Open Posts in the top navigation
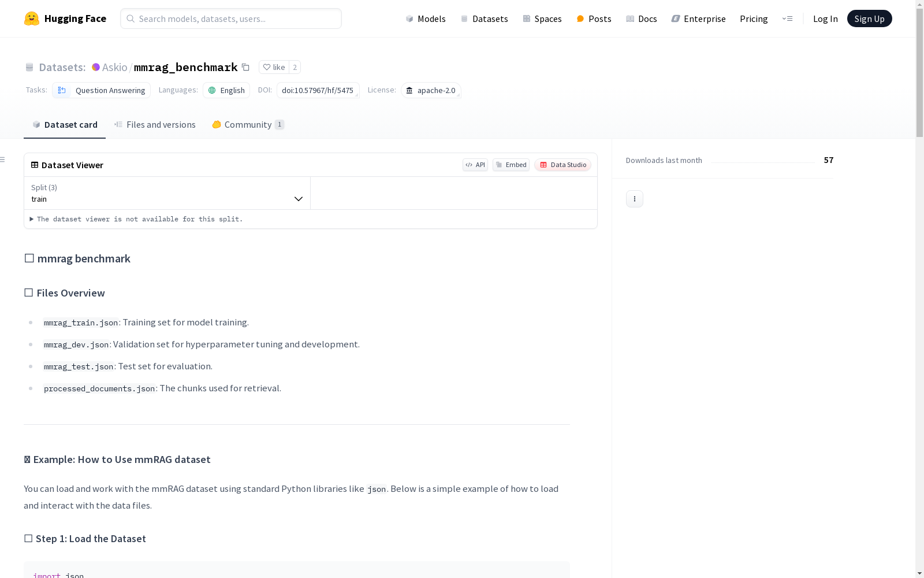Screen dimensions: 924x578 click(594, 18)
